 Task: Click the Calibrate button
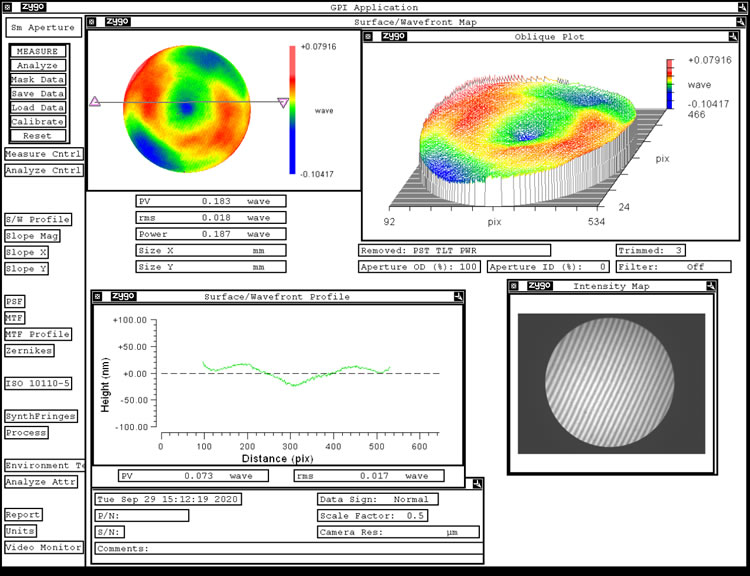(38, 121)
